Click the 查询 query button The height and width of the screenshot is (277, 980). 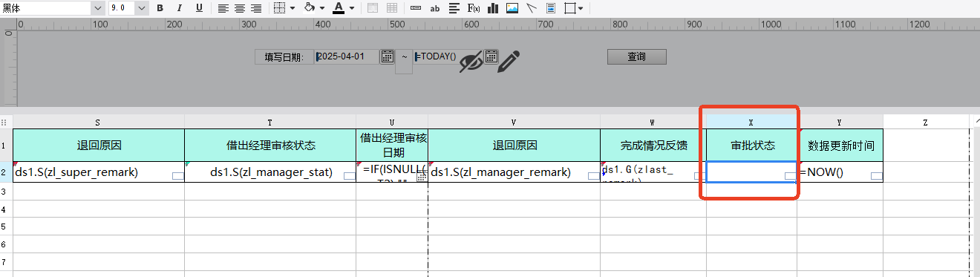pyautogui.click(x=636, y=56)
